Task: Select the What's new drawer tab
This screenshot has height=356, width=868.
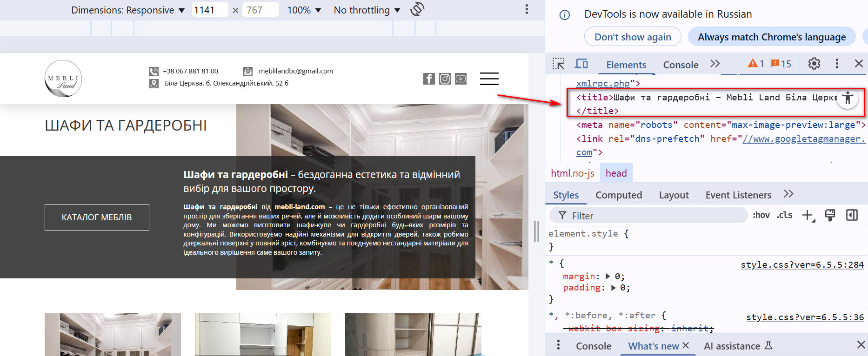Action: tap(654, 346)
